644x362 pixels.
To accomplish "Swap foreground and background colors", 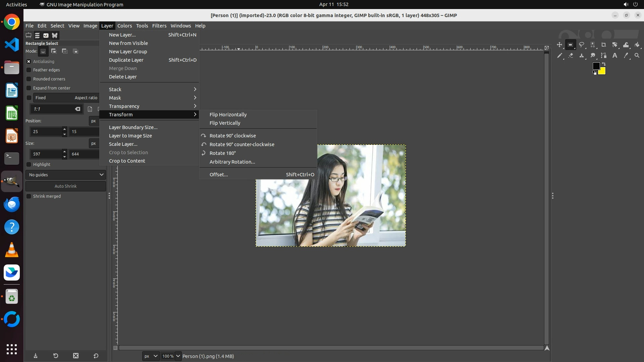I will coord(604,64).
